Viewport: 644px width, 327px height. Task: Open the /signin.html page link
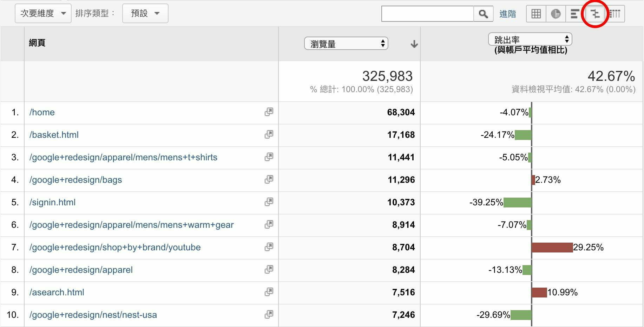click(52, 202)
